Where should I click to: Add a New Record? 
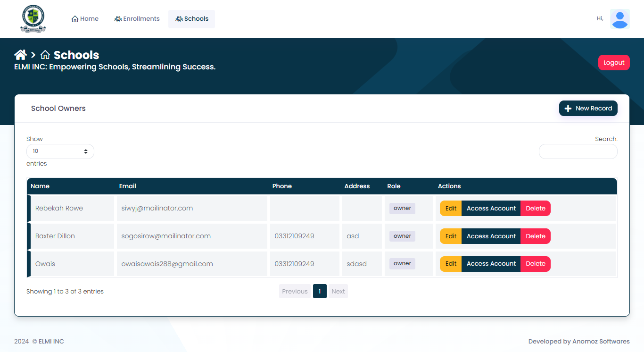pyautogui.click(x=588, y=108)
